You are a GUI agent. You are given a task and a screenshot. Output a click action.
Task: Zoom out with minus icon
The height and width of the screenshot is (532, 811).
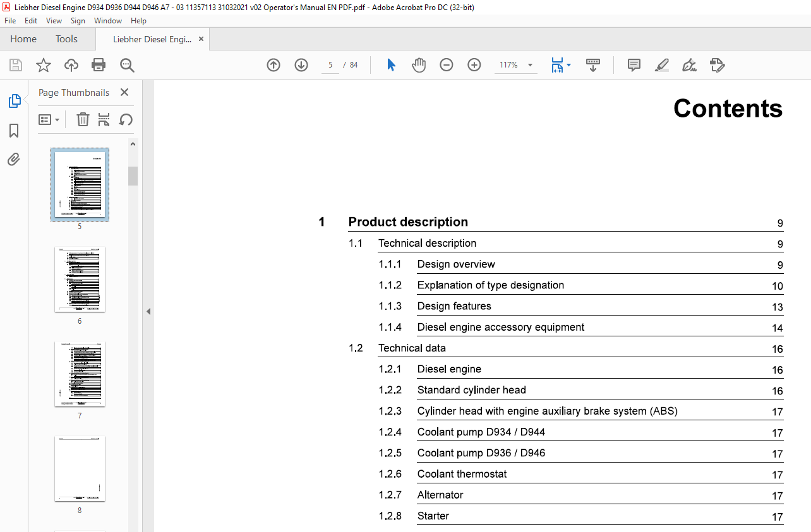click(447, 65)
